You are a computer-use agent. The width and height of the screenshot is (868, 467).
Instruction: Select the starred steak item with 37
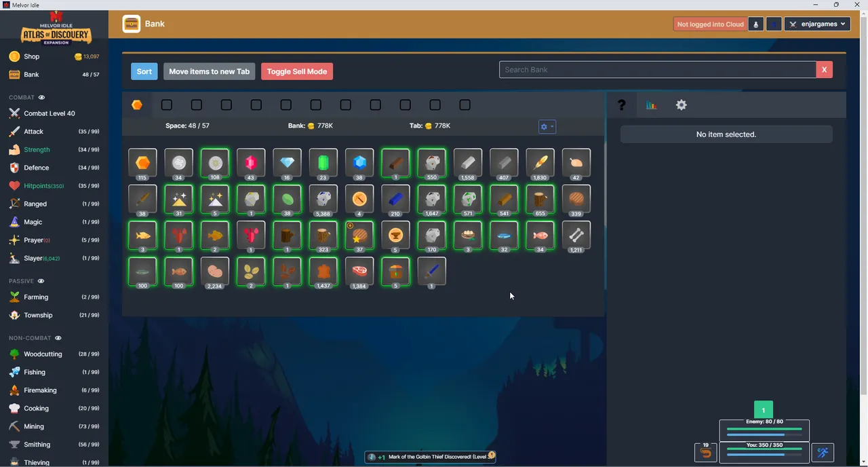(x=359, y=236)
